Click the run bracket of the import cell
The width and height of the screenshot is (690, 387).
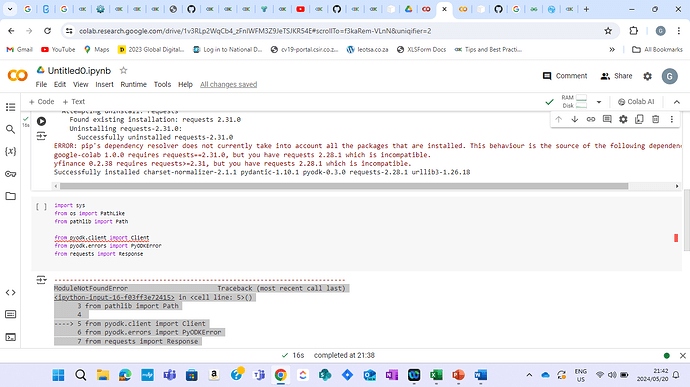click(x=41, y=206)
